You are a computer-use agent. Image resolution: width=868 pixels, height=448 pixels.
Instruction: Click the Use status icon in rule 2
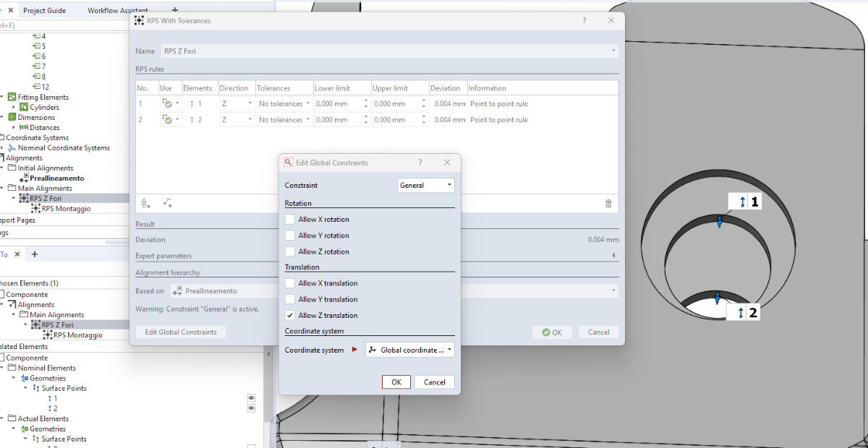click(167, 120)
